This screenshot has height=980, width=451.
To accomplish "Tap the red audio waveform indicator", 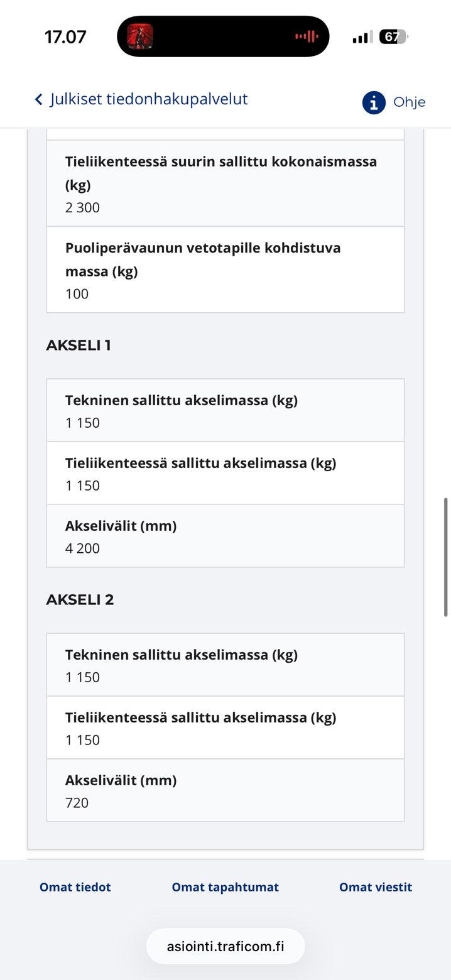I will [307, 36].
